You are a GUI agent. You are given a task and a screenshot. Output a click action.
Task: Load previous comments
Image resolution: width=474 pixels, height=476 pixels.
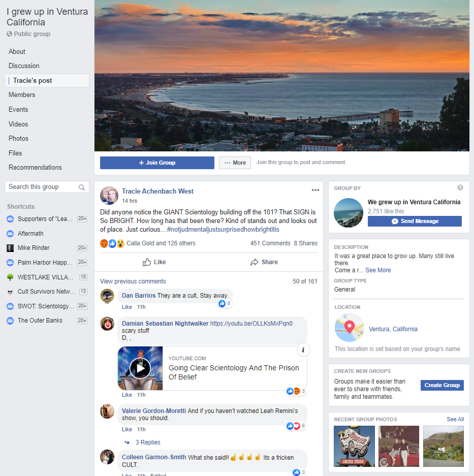click(133, 281)
